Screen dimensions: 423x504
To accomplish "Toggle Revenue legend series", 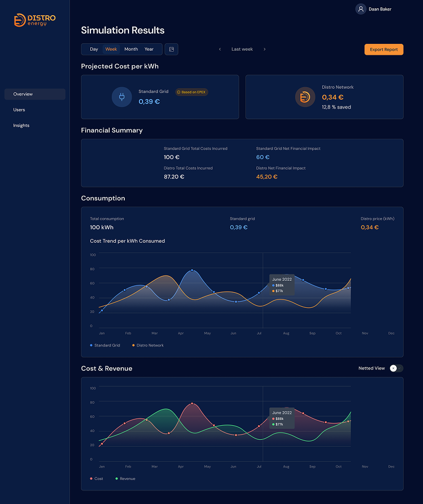I will click(x=125, y=478).
